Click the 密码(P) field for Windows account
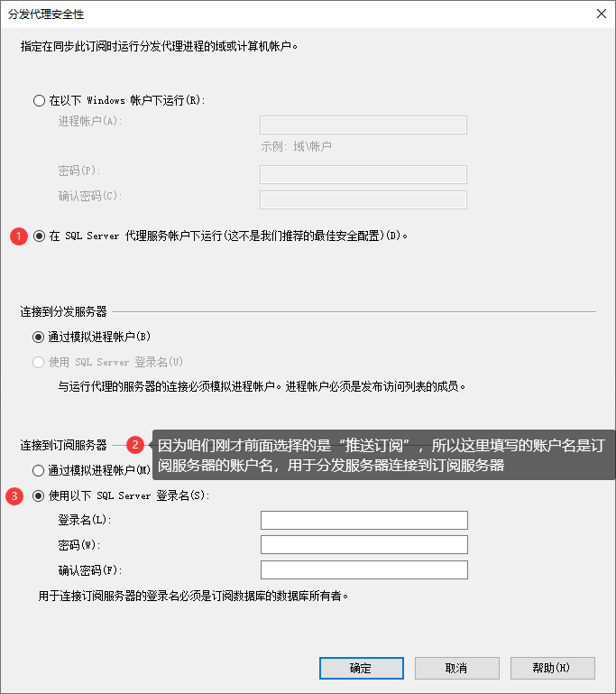Screen dimensions: 616x694 363,174
